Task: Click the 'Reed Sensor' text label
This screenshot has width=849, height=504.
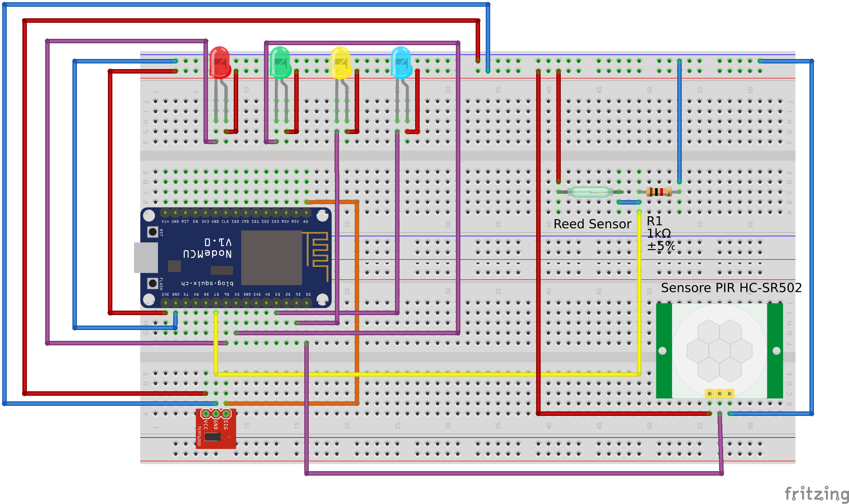Action: click(592, 224)
